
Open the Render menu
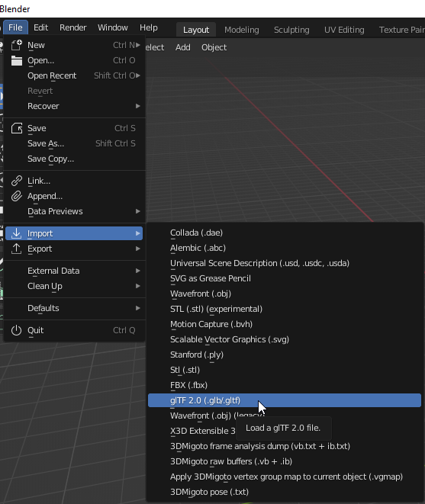tap(73, 27)
